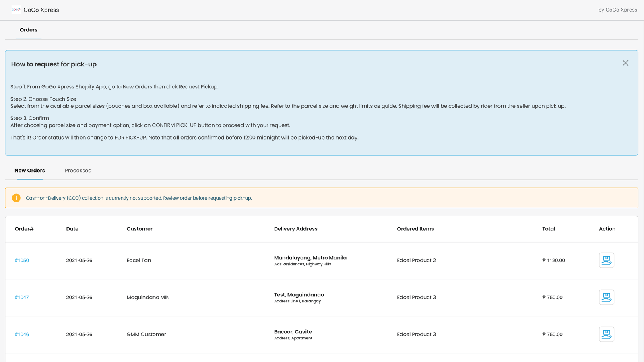Click the Edcel Tan customer cell
The width and height of the screenshot is (644, 362).
[x=139, y=260]
